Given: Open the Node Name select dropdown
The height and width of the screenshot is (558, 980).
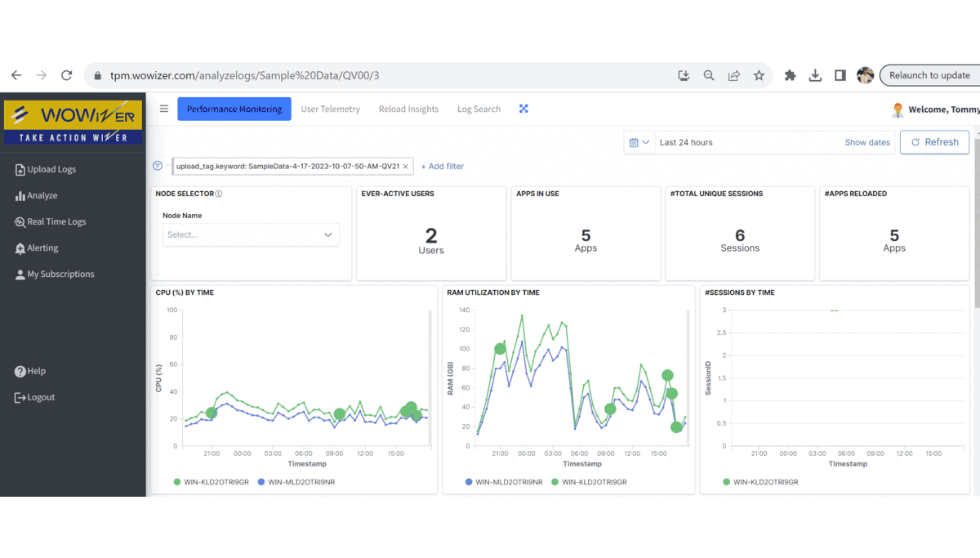Looking at the screenshot, I should (251, 234).
